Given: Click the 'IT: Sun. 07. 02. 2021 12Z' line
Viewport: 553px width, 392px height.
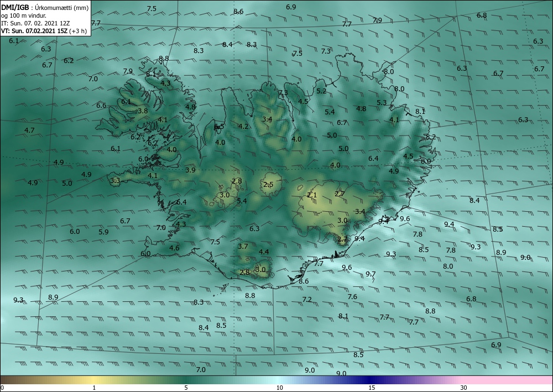Looking at the screenshot, I should [x=35, y=23].
